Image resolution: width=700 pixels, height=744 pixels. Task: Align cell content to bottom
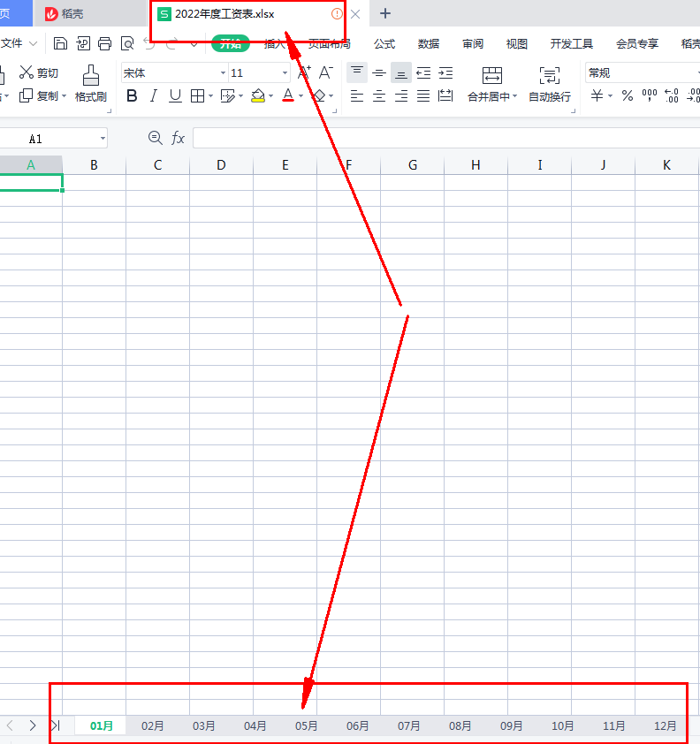pyautogui.click(x=401, y=72)
